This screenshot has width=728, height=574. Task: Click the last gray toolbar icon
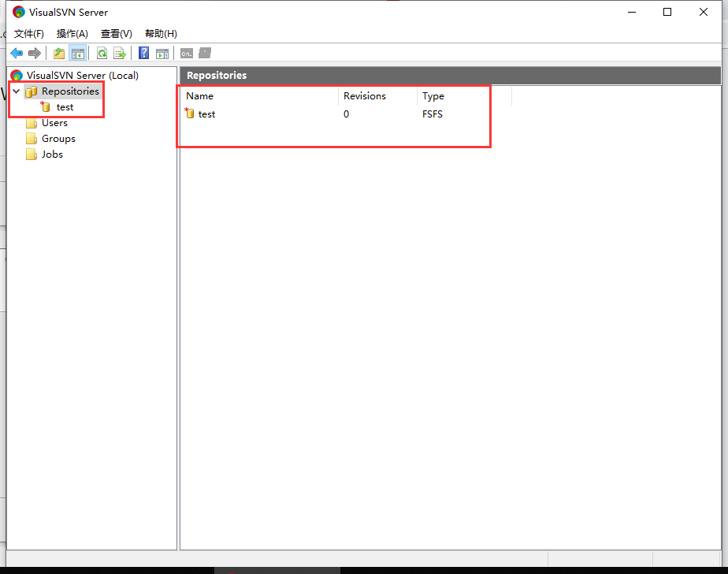[205, 53]
